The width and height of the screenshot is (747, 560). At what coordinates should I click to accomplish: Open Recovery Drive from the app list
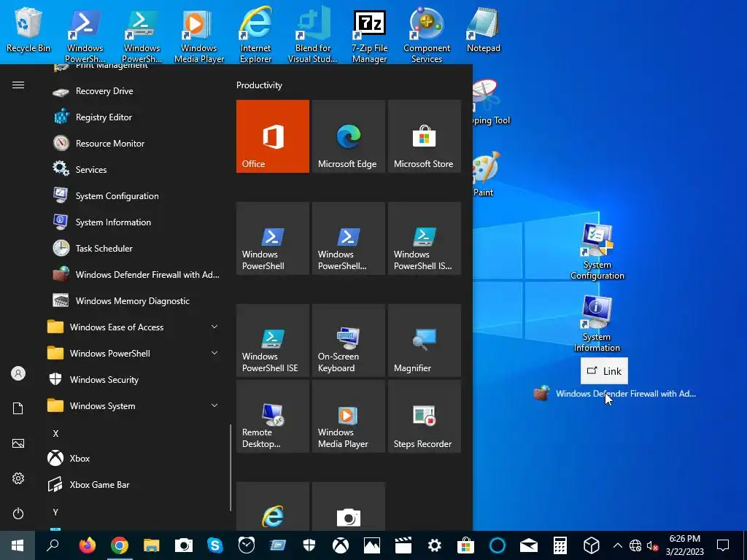[133, 91]
